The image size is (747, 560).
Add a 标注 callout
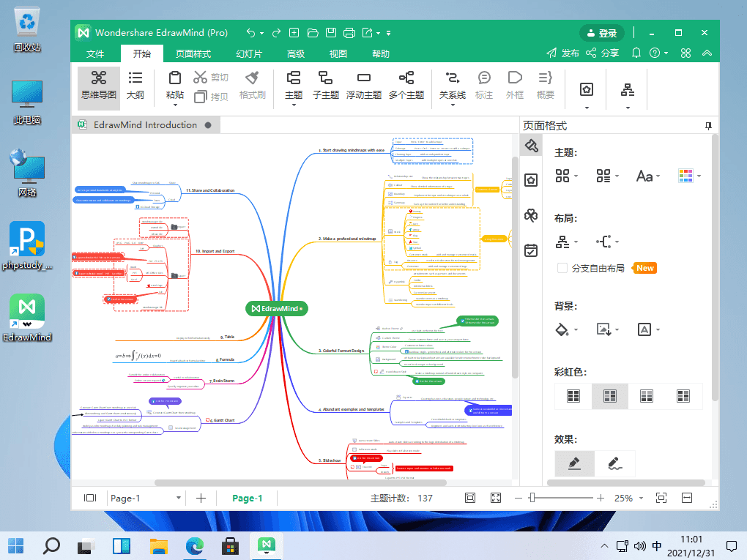point(484,86)
